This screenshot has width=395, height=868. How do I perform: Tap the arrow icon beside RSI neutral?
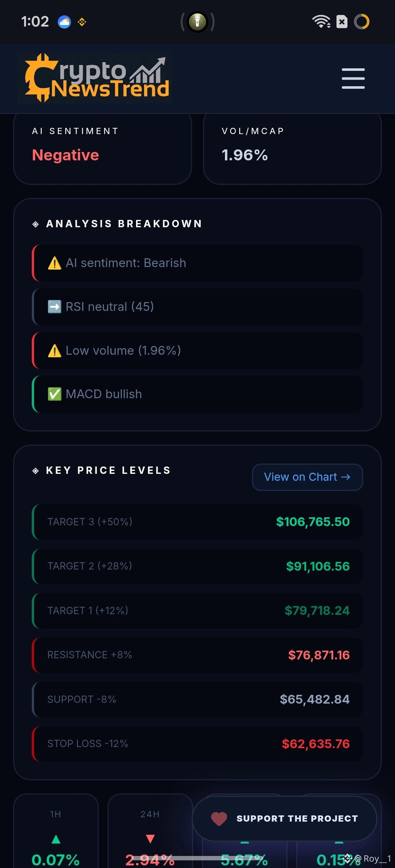pos(54,307)
